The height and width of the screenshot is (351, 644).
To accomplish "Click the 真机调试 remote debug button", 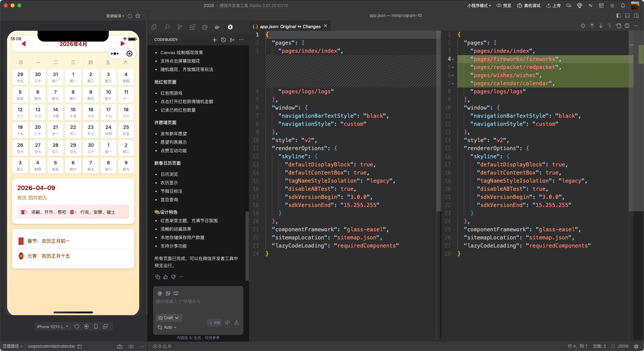I will click(x=529, y=5).
